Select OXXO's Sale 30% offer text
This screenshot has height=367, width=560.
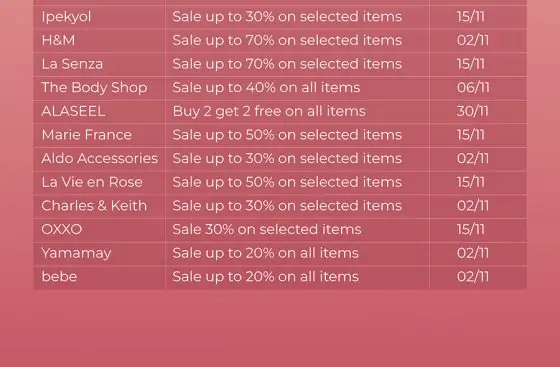click(x=267, y=229)
